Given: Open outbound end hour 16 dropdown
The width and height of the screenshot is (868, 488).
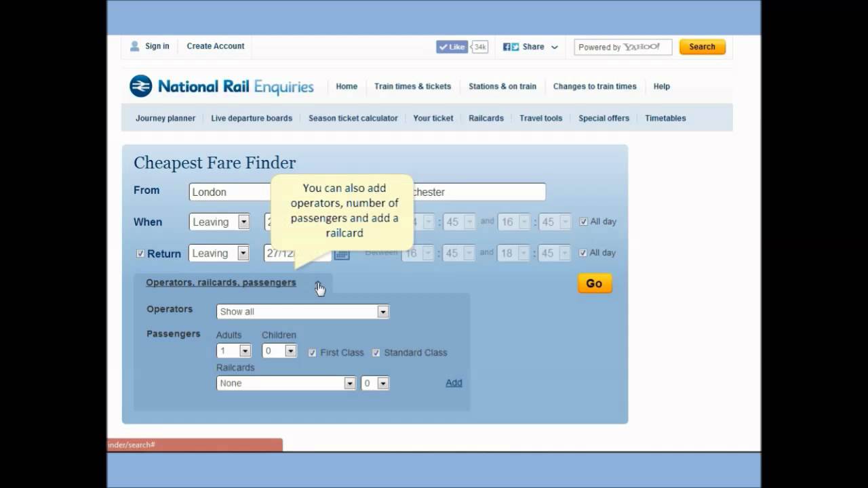Looking at the screenshot, I should pos(513,222).
